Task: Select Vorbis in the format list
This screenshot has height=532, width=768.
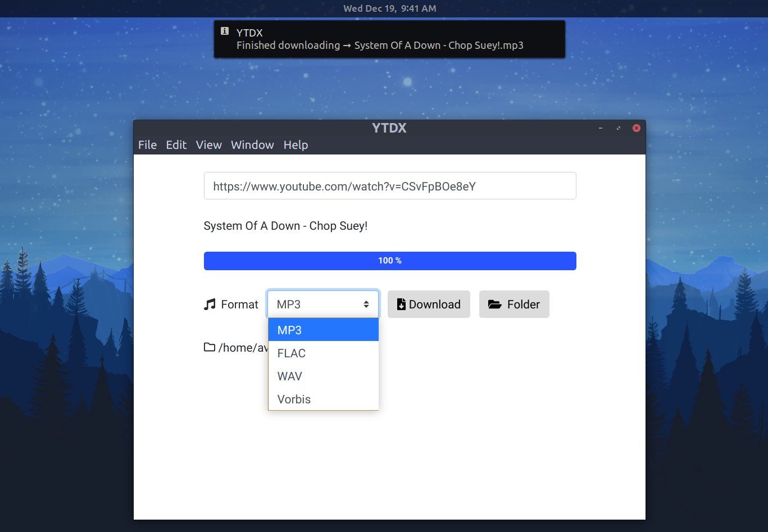Action: click(323, 399)
